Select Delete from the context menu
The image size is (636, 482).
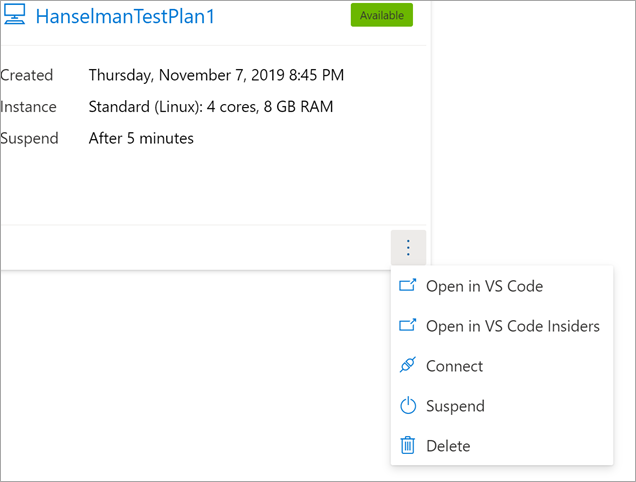click(502, 445)
